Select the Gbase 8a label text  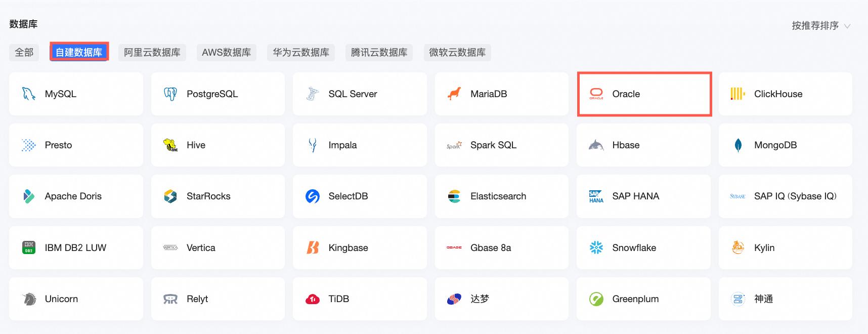(x=491, y=247)
